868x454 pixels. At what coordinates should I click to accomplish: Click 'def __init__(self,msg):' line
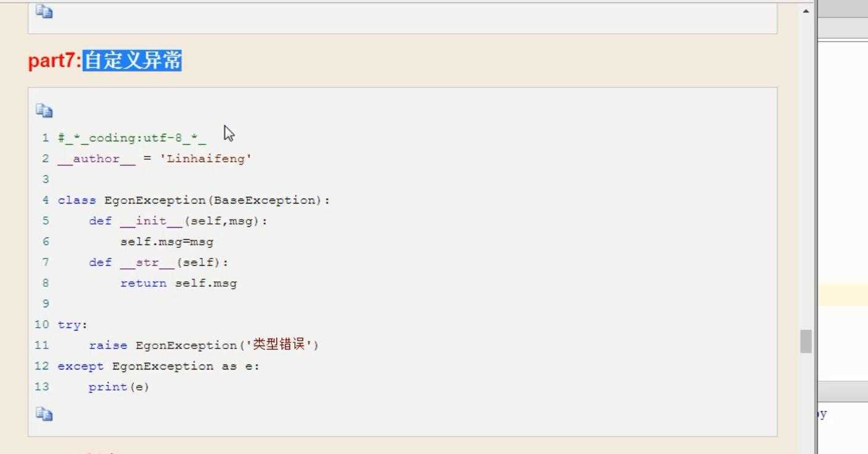click(178, 221)
